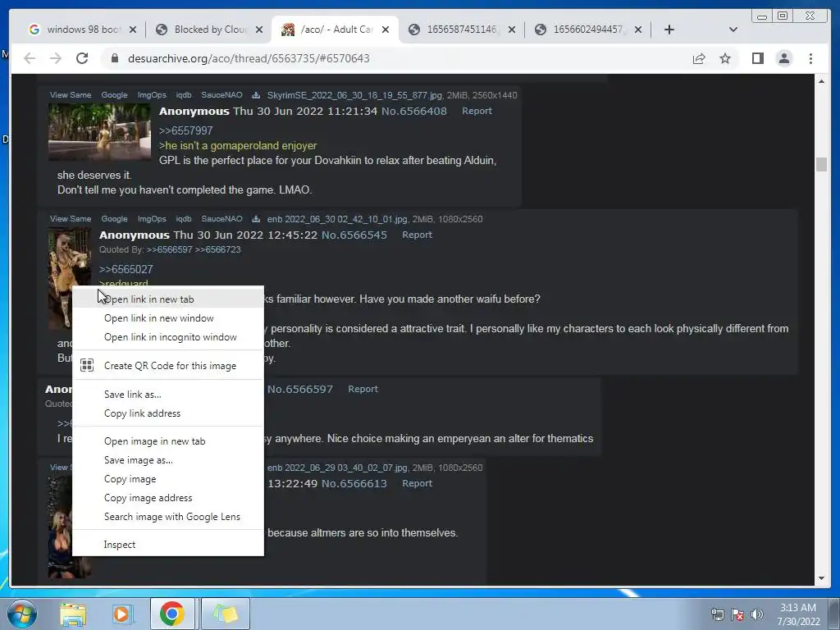The image size is (840, 630).
Task: Download SkyrimSE_2022_06_30 image via download icon
Action: click(x=256, y=95)
